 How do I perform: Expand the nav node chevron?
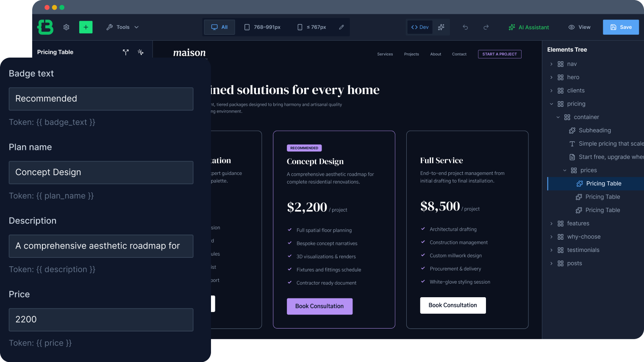551,64
